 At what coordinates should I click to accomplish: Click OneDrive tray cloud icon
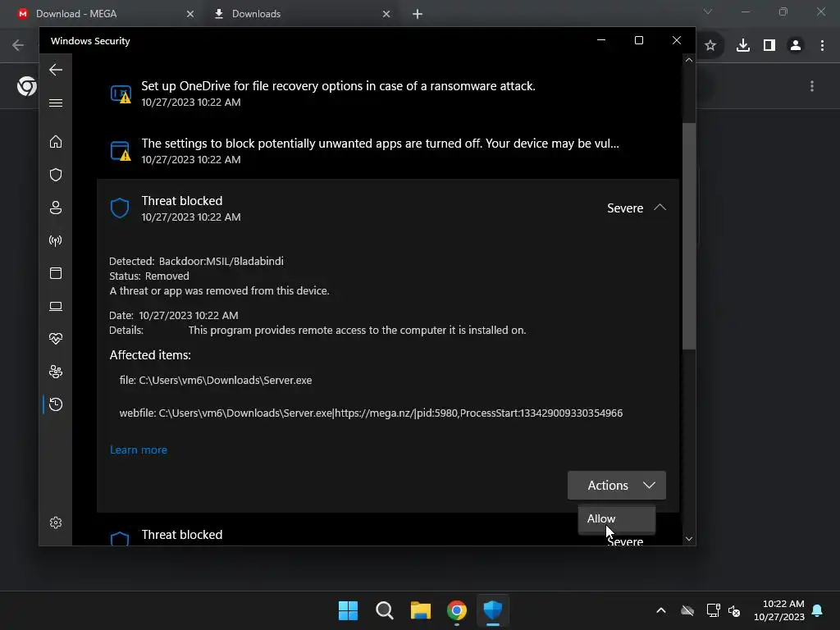[687, 610]
